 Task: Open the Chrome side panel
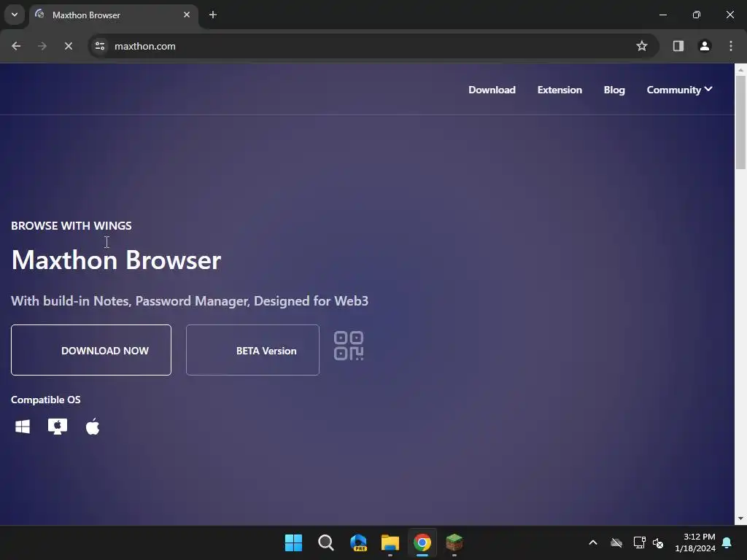678,46
